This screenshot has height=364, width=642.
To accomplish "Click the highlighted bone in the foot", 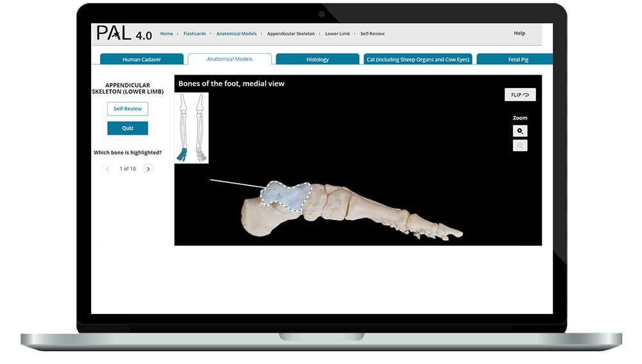I will point(287,195).
